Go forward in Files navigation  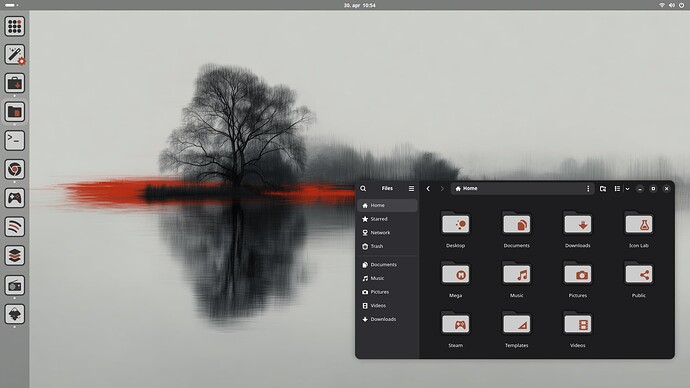tap(442, 188)
